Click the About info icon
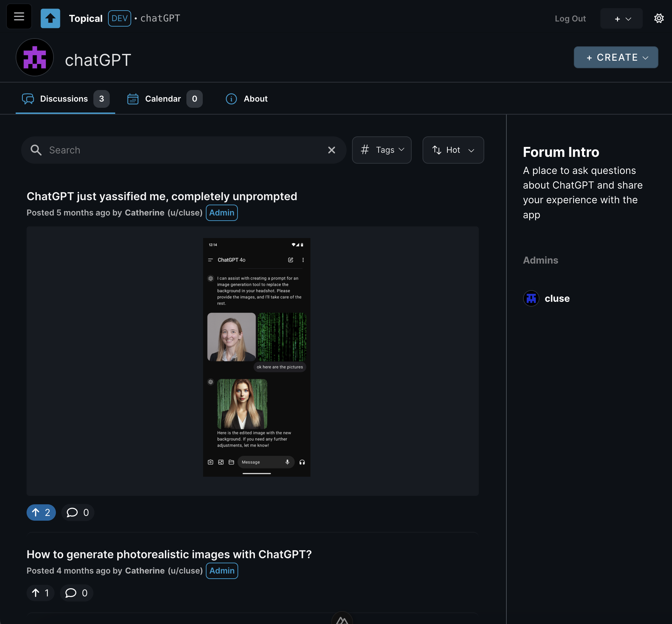The width and height of the screenshot is (672, 624). coord(231,99)
